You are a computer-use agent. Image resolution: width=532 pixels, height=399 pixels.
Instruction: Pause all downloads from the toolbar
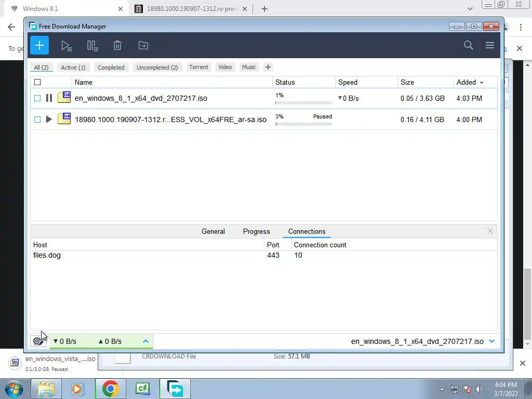[x=92, y=46]
